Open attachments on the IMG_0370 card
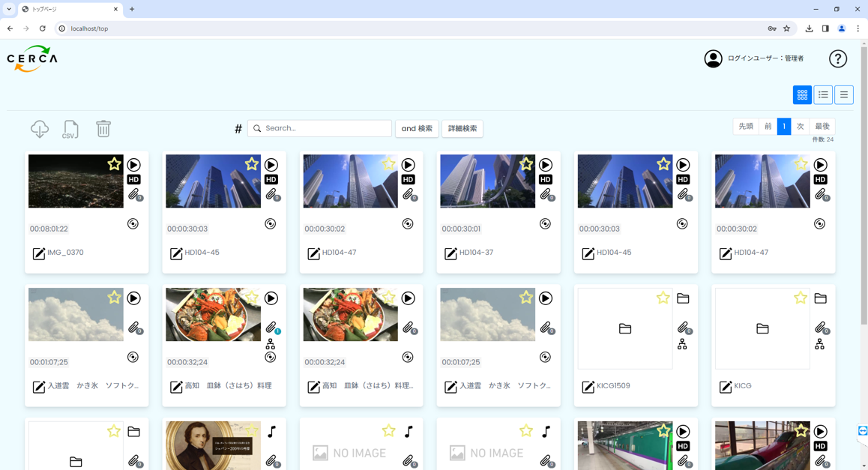 [135, 194]
